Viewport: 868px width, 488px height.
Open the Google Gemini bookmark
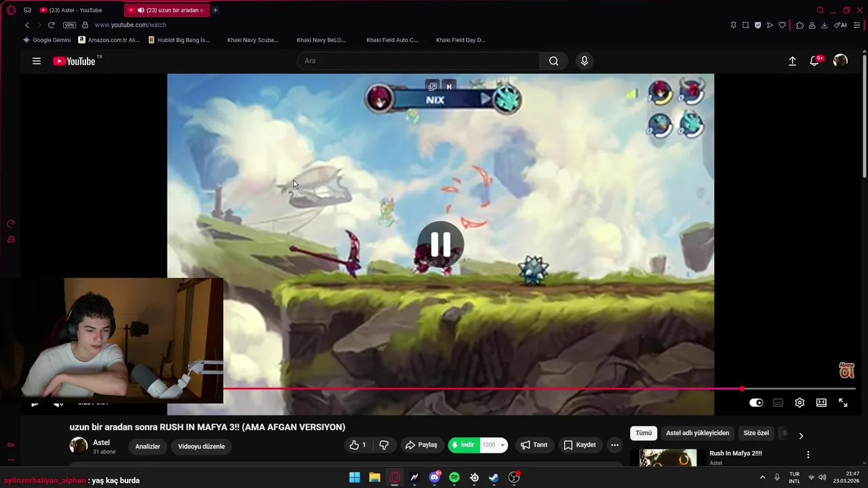(x=47, y=40)
